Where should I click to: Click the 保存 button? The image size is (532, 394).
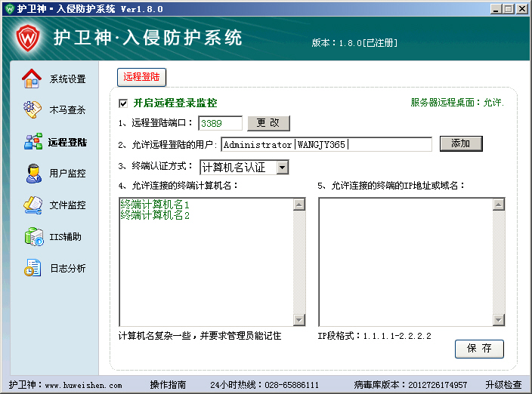[479, 349]
